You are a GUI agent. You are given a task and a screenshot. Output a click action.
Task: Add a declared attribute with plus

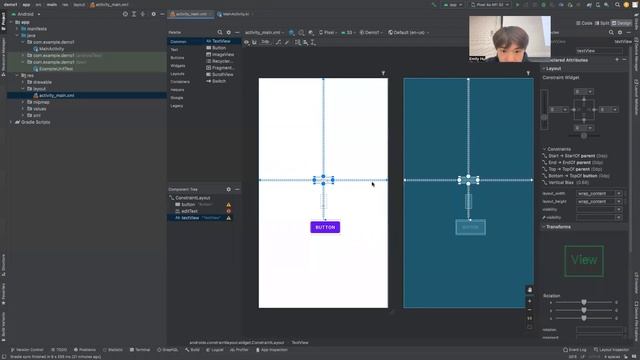click(x=617, y=60)
